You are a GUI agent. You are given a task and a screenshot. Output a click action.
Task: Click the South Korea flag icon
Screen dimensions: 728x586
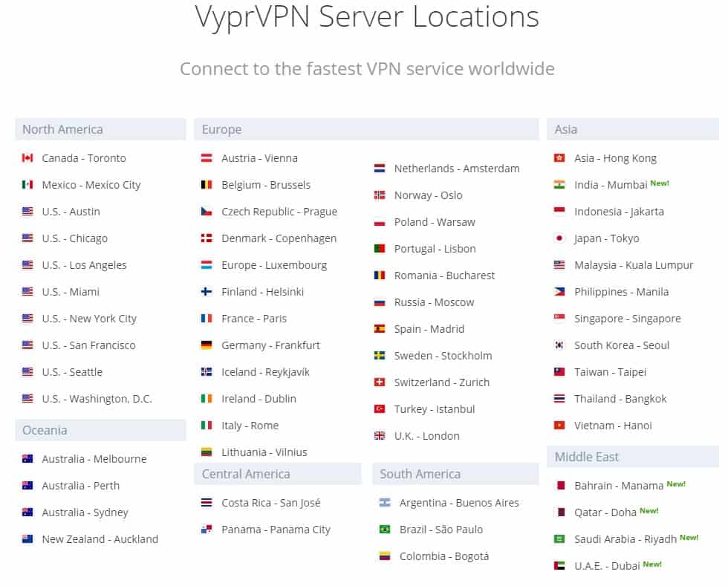pyautogui.click(x=559, y=345)
